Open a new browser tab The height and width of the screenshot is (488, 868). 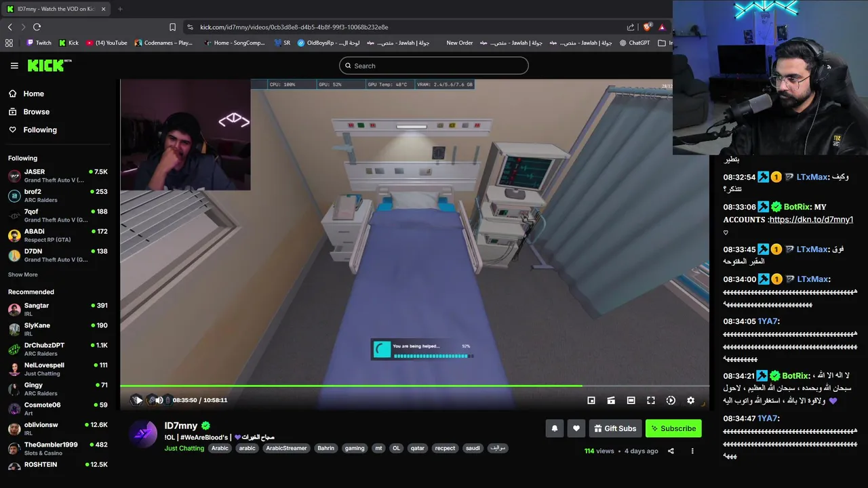click(120, 9)
